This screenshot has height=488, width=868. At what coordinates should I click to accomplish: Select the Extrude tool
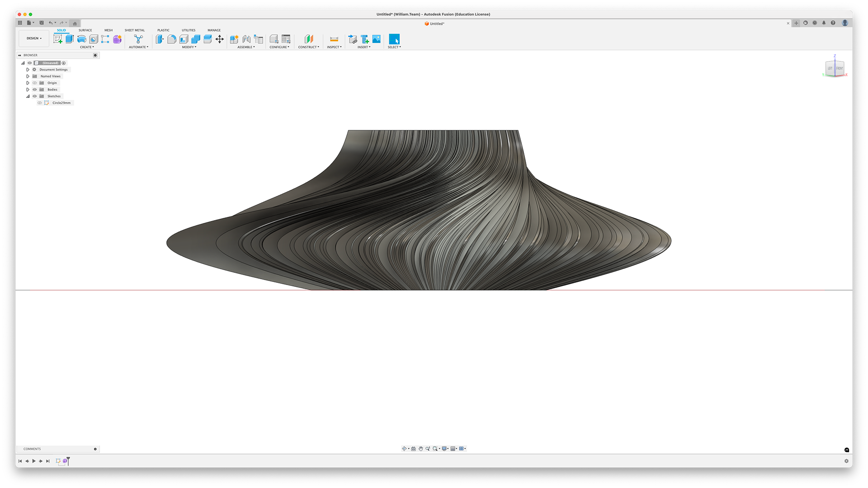tap(70, 39)
